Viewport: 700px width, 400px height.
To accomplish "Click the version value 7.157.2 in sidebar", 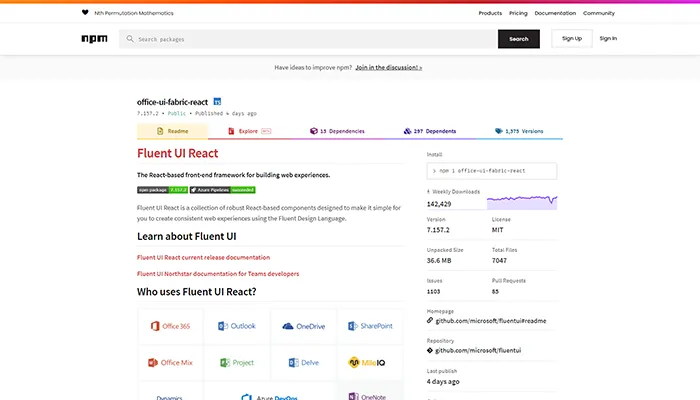I will [438, 230].
